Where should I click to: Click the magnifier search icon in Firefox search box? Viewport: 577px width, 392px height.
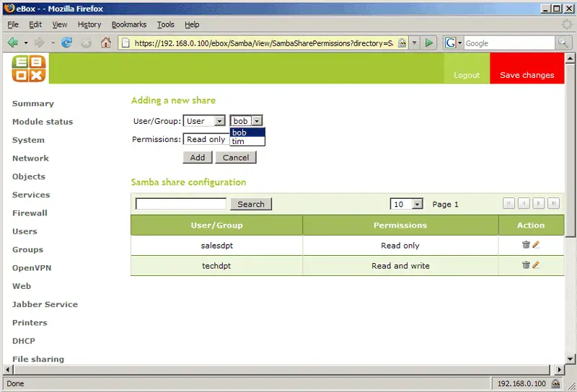(x=563, y=43)
